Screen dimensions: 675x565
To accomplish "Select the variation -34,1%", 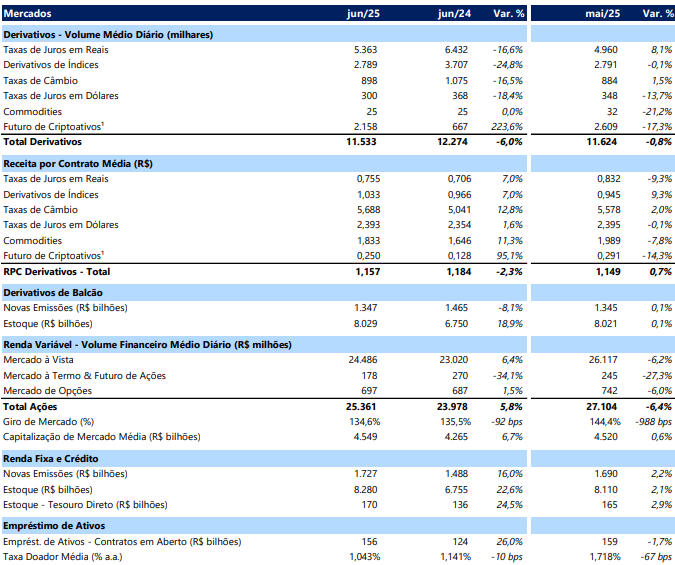I will (x=508, y=376).
